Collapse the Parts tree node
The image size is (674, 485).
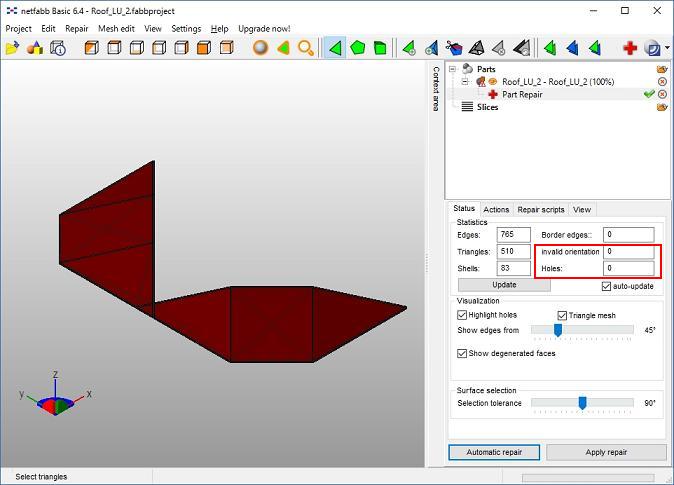(453, 69)
